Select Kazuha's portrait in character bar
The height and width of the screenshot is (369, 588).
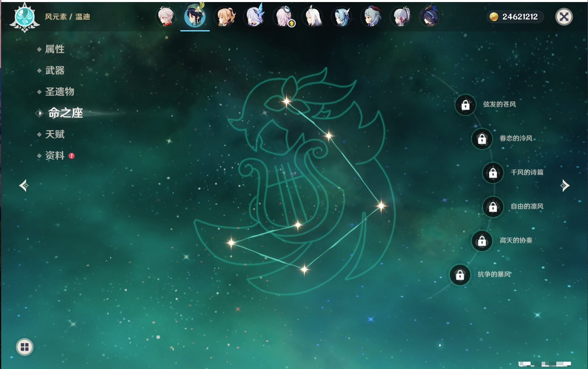[x=166, y=17]
